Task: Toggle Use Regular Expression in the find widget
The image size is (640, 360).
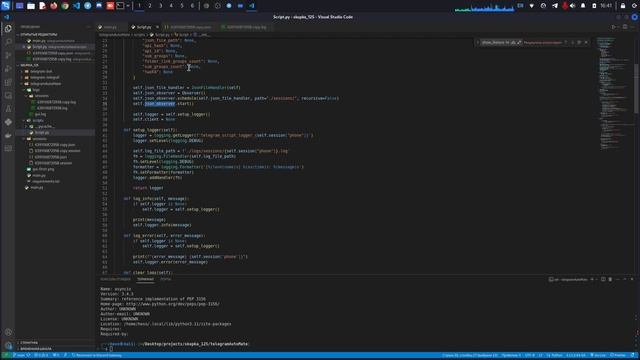Action: [519, 42]
